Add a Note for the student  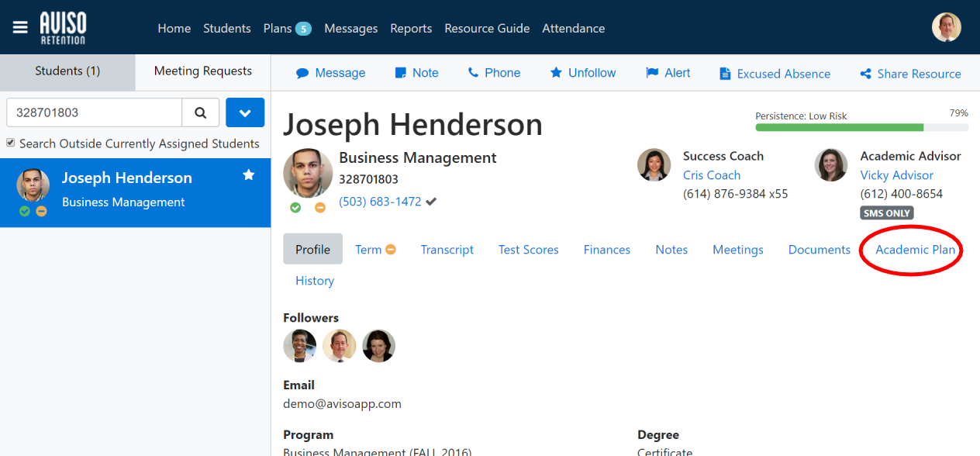[x=416, y=73]
